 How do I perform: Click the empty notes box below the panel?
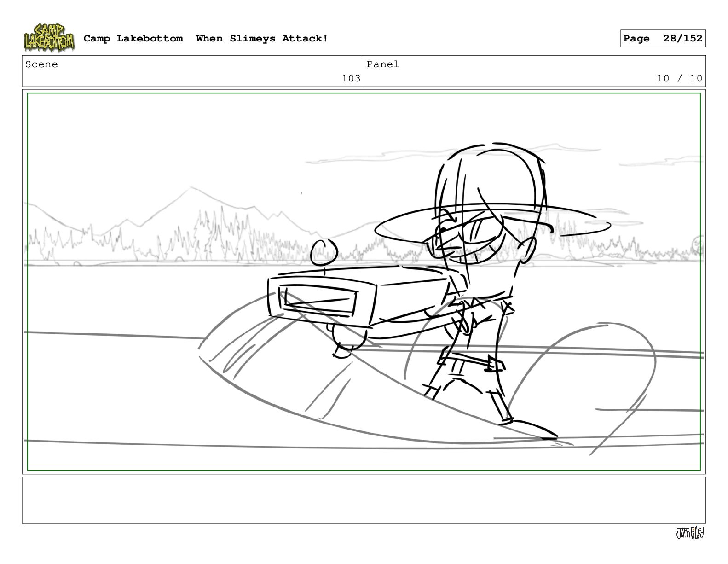364,500
